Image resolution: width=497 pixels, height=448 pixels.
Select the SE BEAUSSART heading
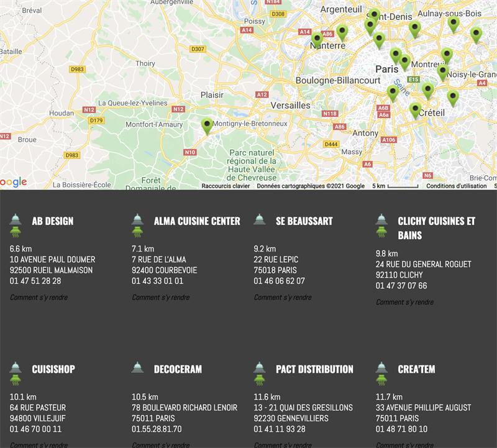click(x=304, y=221)
